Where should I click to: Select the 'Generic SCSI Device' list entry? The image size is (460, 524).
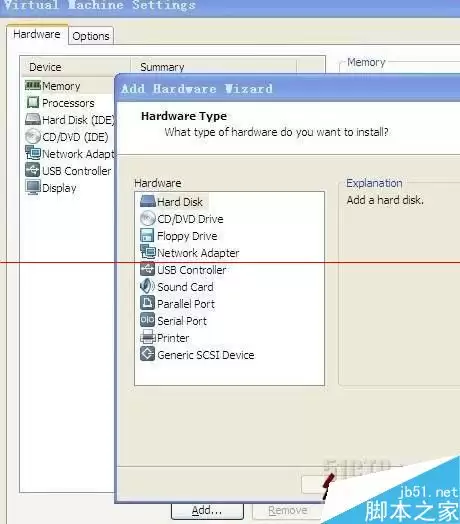pyautogui.click(x=206, y=355)
